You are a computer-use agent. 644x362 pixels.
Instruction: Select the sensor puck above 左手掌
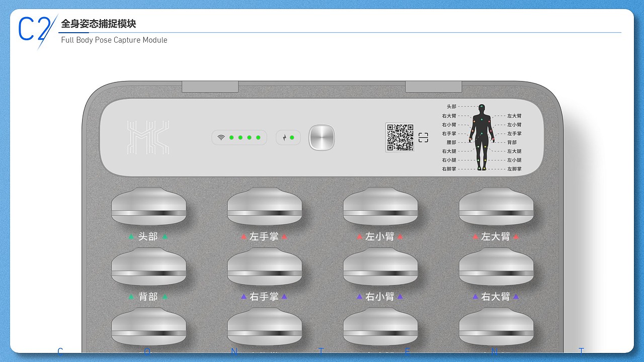pyautogui.click(x=265, y=206)
